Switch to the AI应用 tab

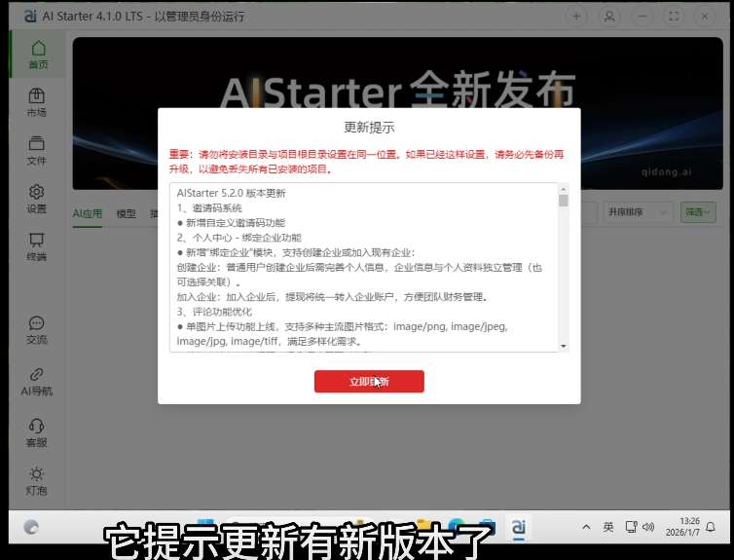point(87,213)
